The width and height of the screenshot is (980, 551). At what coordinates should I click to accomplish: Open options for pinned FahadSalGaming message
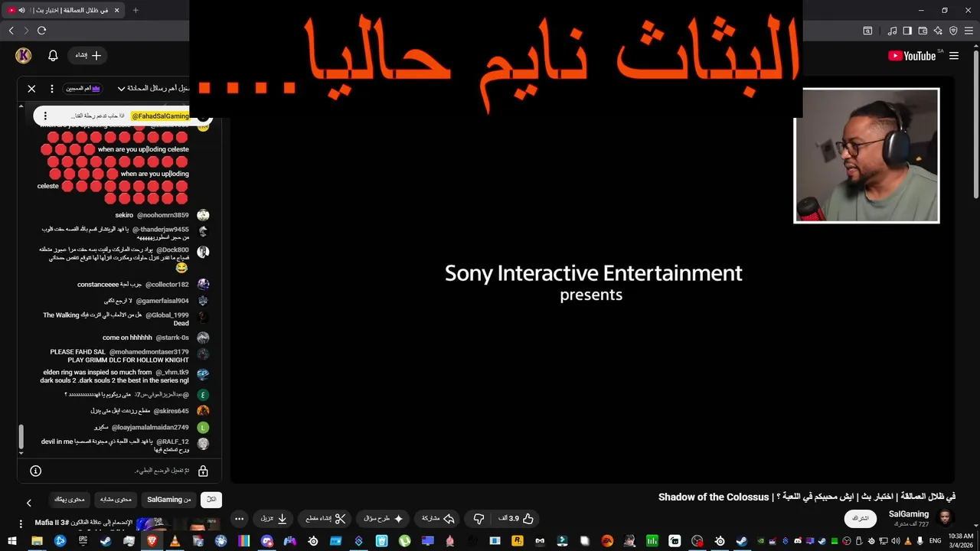[x=45, y=116]
